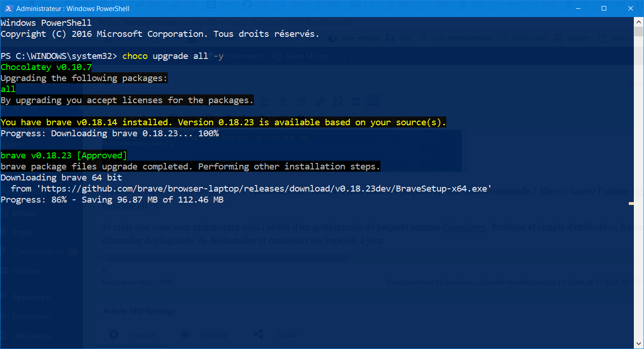Click 'By upgrading you accept licenses' line
The height and width of the screenshot is (349, 644).
(x=127, y=100)
